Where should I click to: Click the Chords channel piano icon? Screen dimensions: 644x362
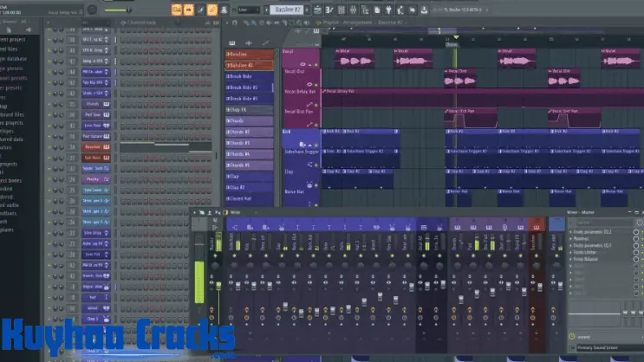[106, 104]
